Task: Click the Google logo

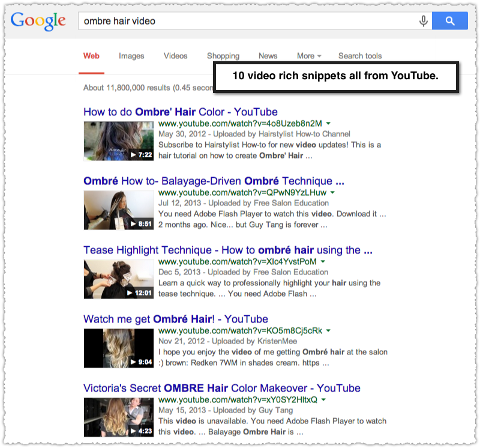Action: point(38,21)
